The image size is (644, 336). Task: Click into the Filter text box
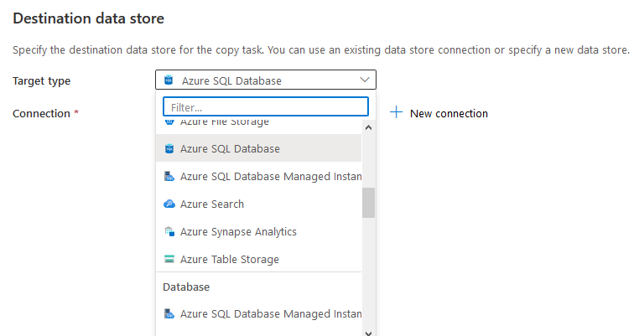tap(265, 107)
